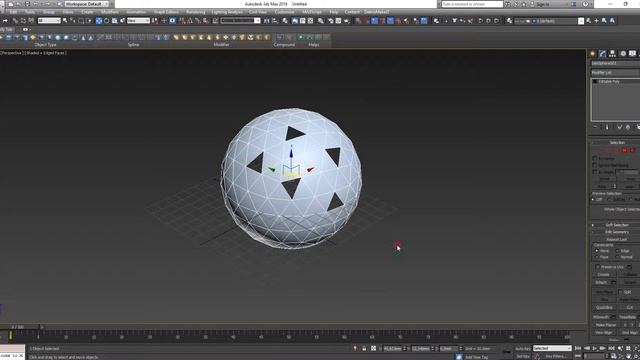Click the QuickSlice button

pos(604,307)
